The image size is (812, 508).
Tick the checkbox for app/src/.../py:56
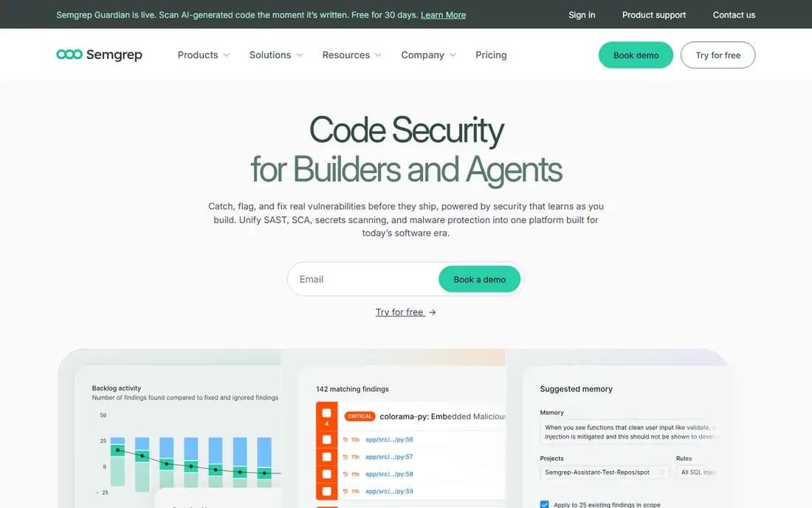tap(327, 439)
